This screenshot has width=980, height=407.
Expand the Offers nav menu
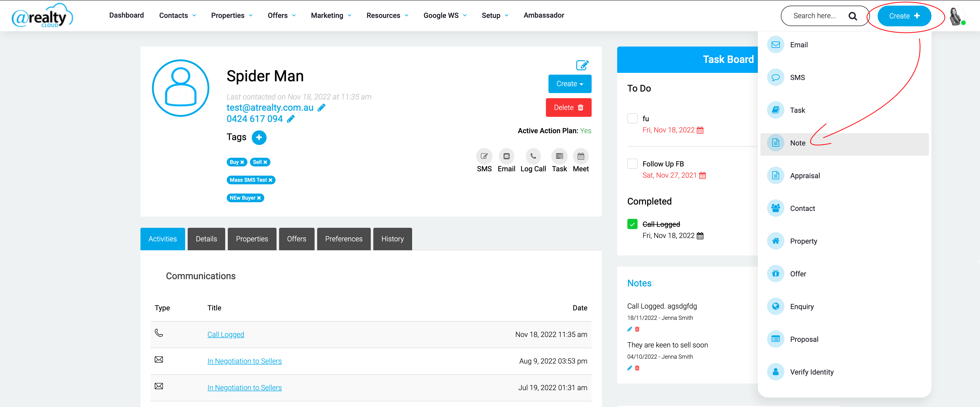click(282, 16)
